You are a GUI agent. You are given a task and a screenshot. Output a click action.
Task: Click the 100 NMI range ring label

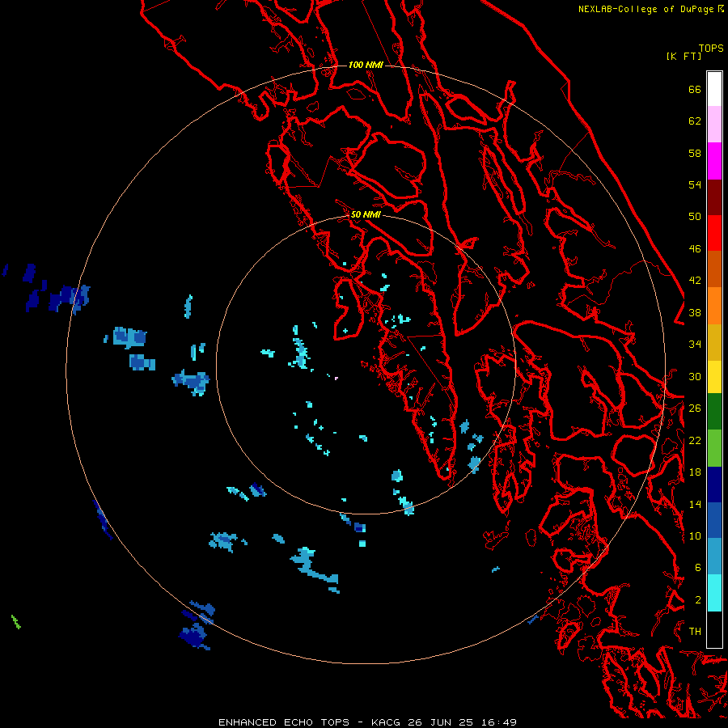click(x=366, y=65)
